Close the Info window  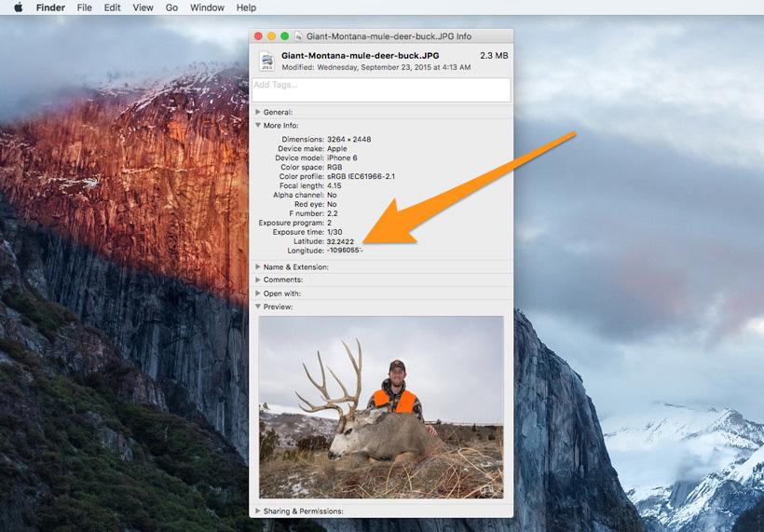(x=258, y=36)
